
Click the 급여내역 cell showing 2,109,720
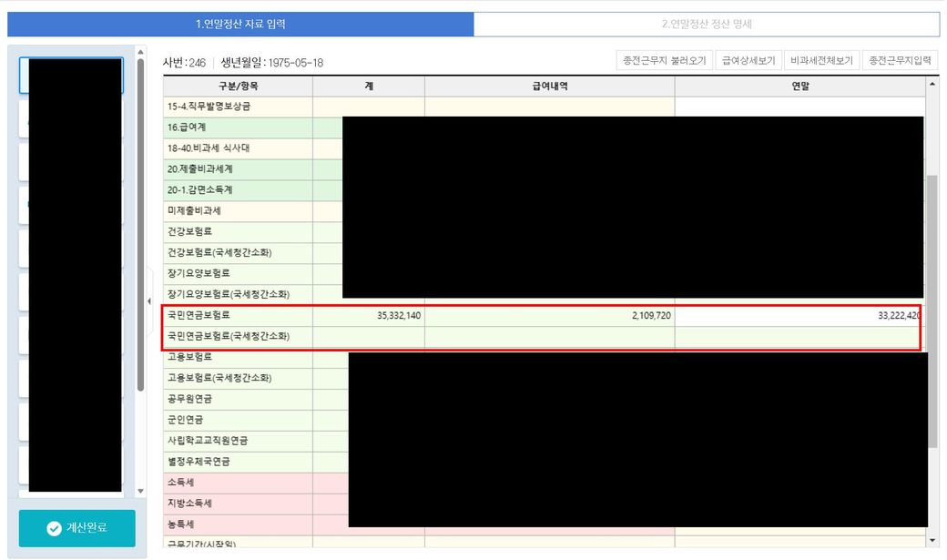click(549, 316)
